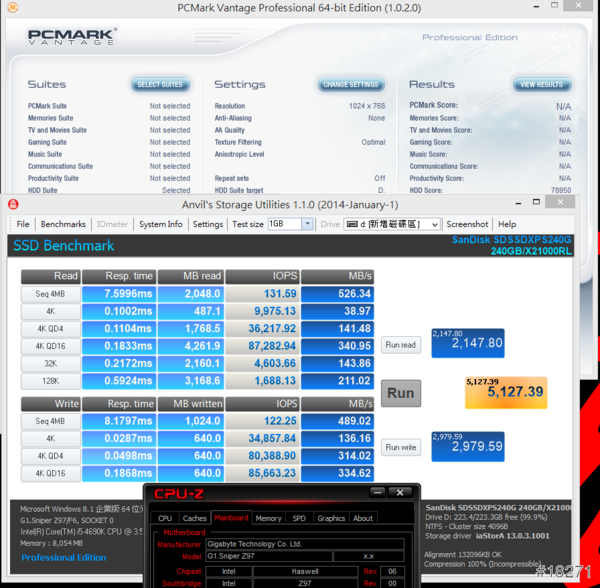Click the iaStorA 13.0.3.1001 driver text
600x588 pixels.
pos(512,536)
